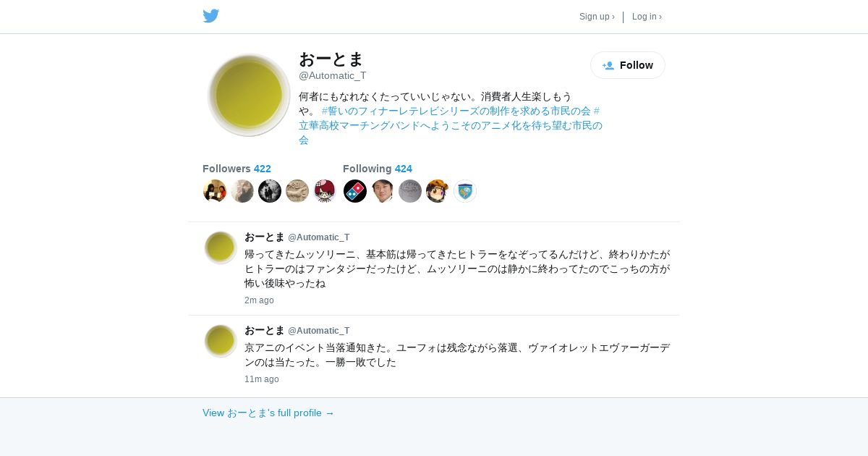The height and width of the screenshot is (456, 868).
Task: Open first follower avatar under Followers
Action: click(215, 191)
